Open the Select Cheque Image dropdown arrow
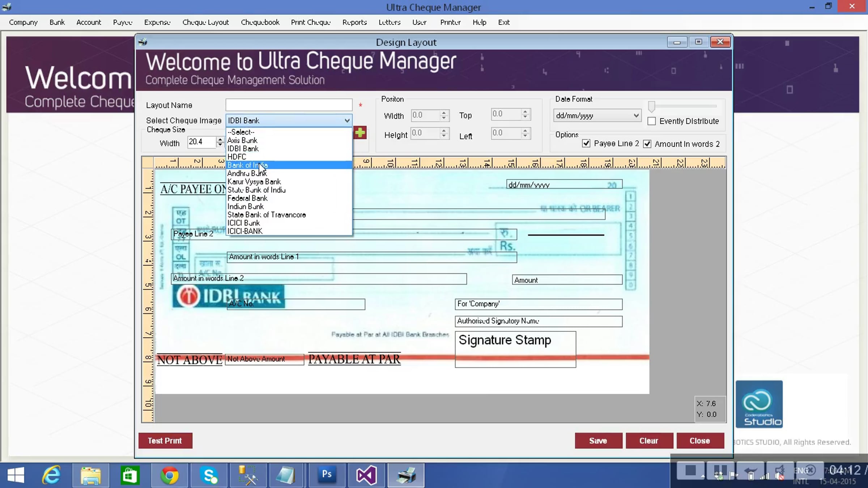 pyautogui.click(x=347, y=120)
